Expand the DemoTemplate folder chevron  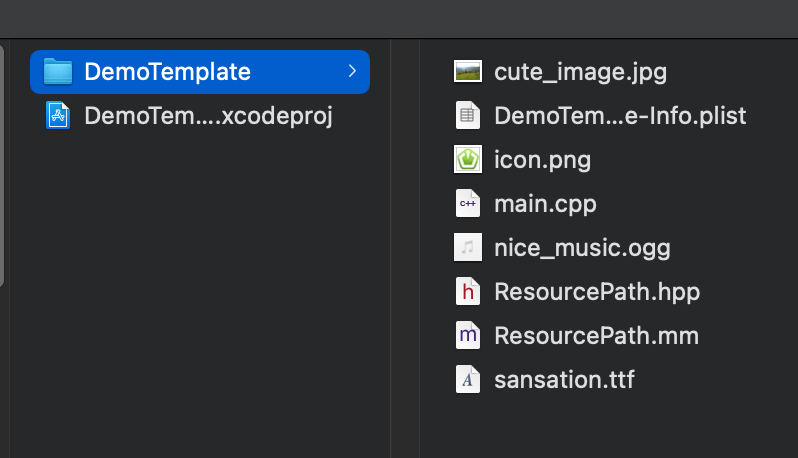[x=351, y=72]
